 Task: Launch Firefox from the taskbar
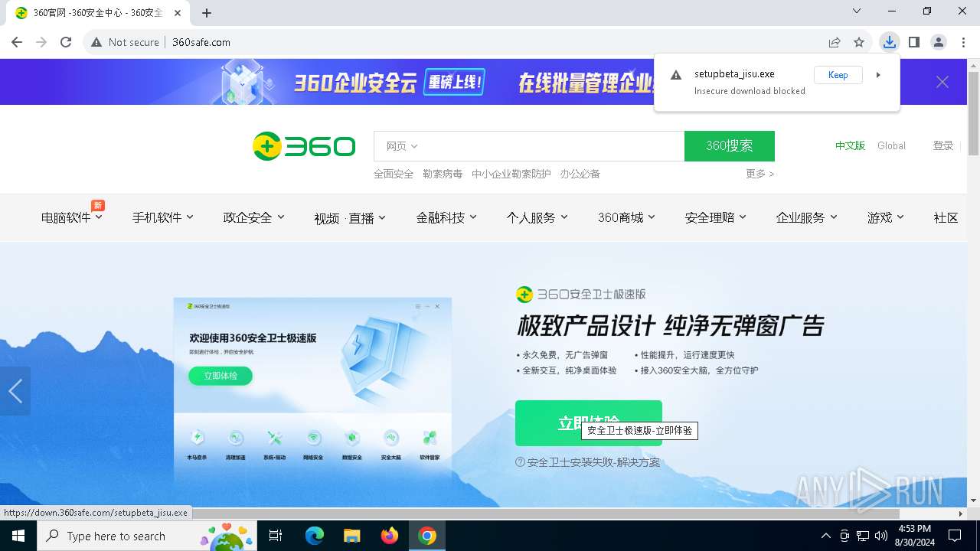(x=389, y=536)
